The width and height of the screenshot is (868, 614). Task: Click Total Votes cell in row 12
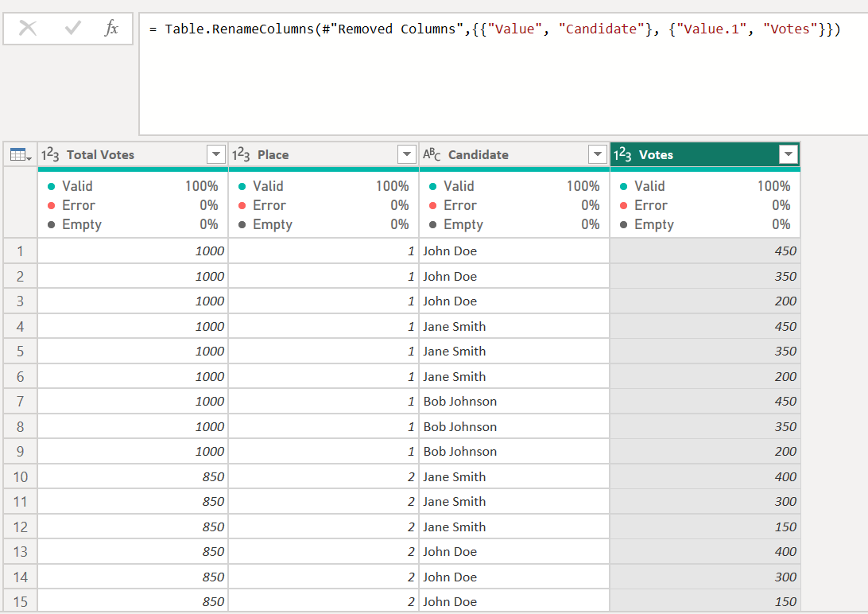pos(133,527)
